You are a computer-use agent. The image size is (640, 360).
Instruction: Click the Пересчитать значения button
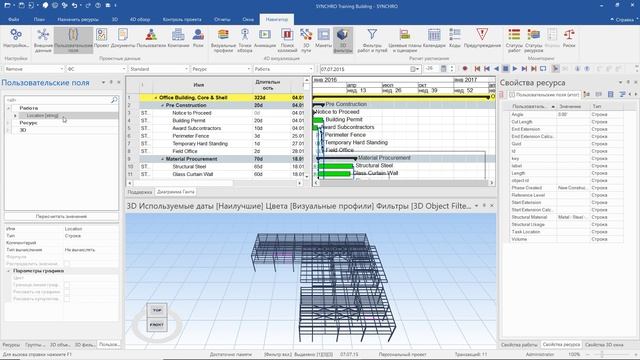(x=61, y=216)
